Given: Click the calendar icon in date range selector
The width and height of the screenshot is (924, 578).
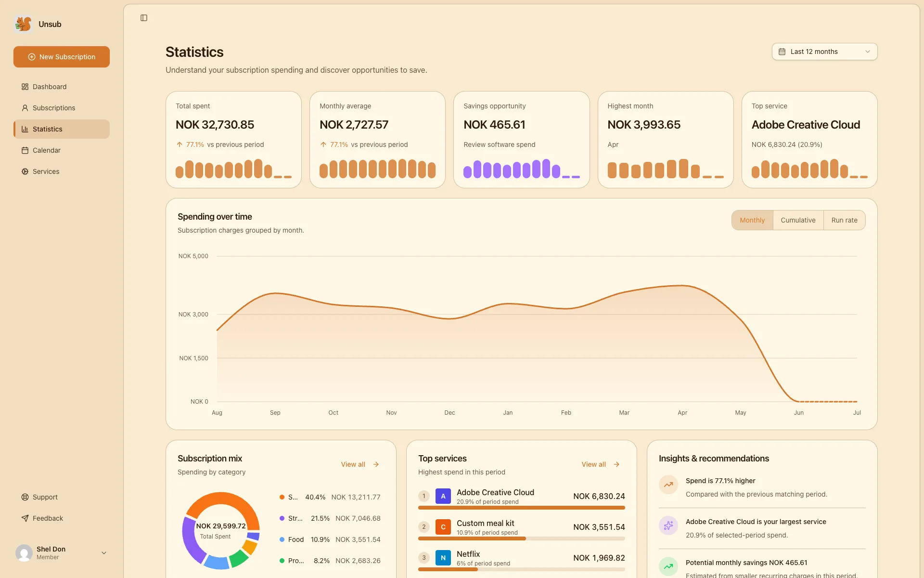Looking at the screenshot, I should 782,52.
